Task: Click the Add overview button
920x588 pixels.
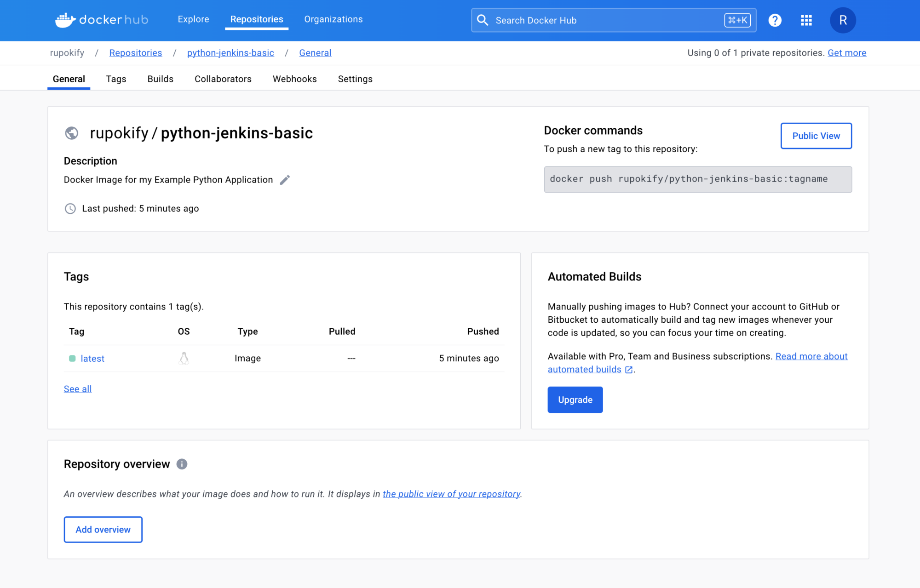Action: click(x=103, y=530)
